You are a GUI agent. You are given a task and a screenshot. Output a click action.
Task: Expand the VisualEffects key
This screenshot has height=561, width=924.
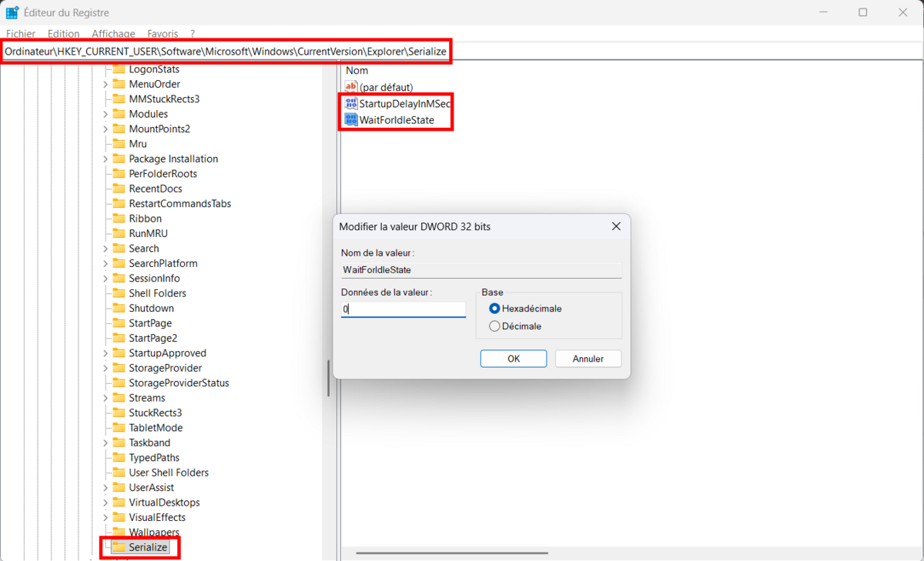105,518
